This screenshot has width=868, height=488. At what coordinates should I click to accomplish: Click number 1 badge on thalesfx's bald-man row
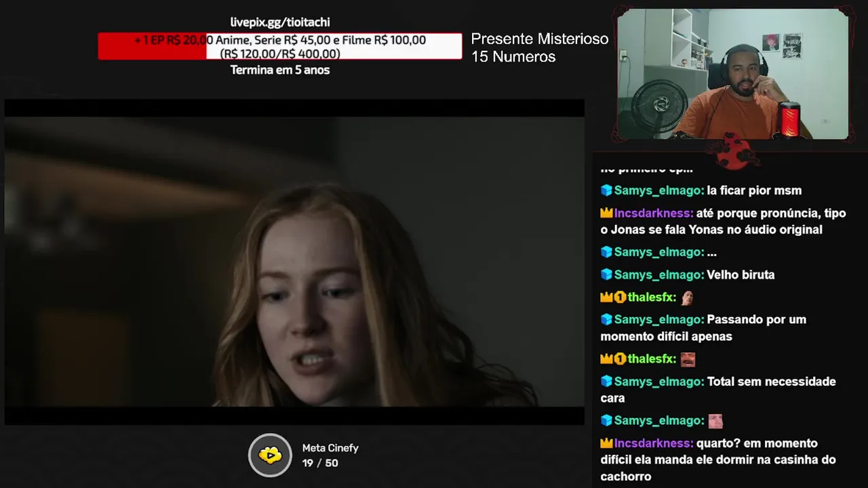[620, 297]
